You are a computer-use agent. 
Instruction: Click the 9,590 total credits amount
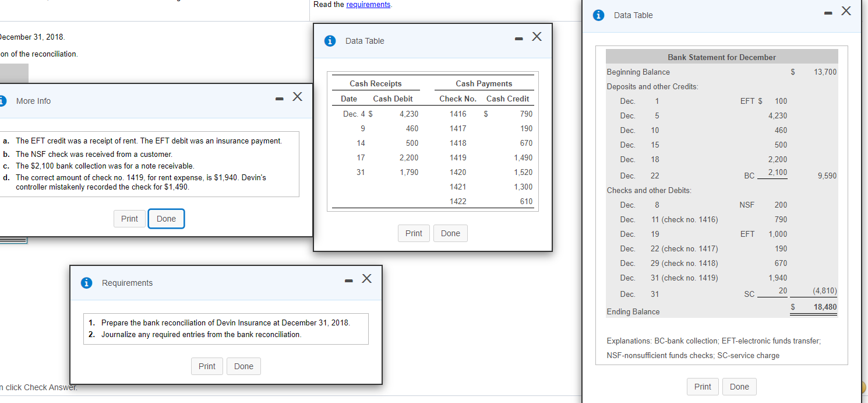point(827,176)
